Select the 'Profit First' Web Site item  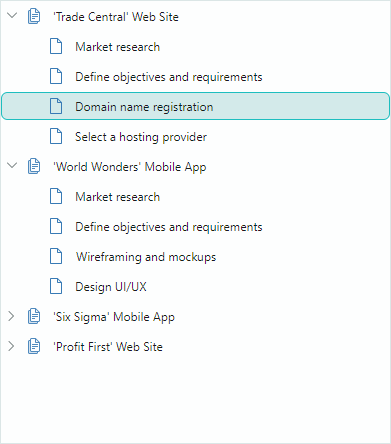pos(108,347)
